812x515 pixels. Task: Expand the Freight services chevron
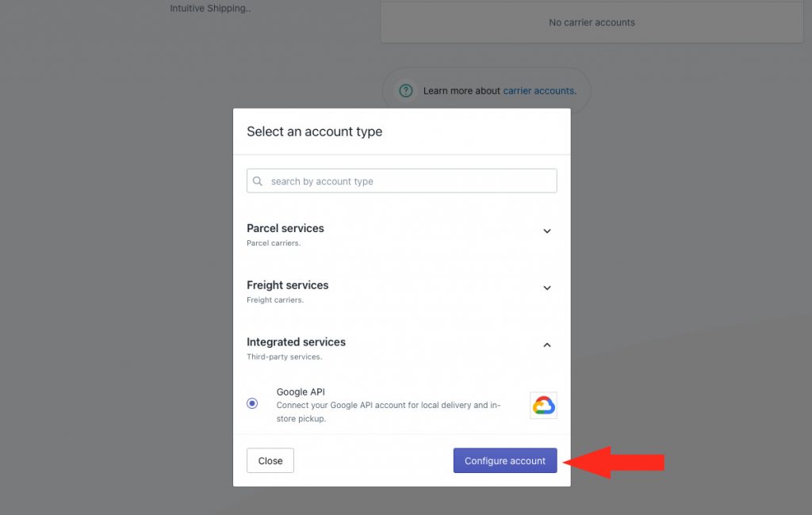[x=547, y=288]
